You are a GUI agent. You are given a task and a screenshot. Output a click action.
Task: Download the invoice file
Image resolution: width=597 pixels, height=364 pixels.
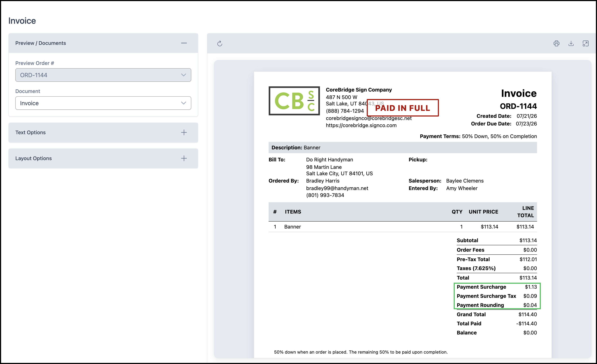[571, 43]
